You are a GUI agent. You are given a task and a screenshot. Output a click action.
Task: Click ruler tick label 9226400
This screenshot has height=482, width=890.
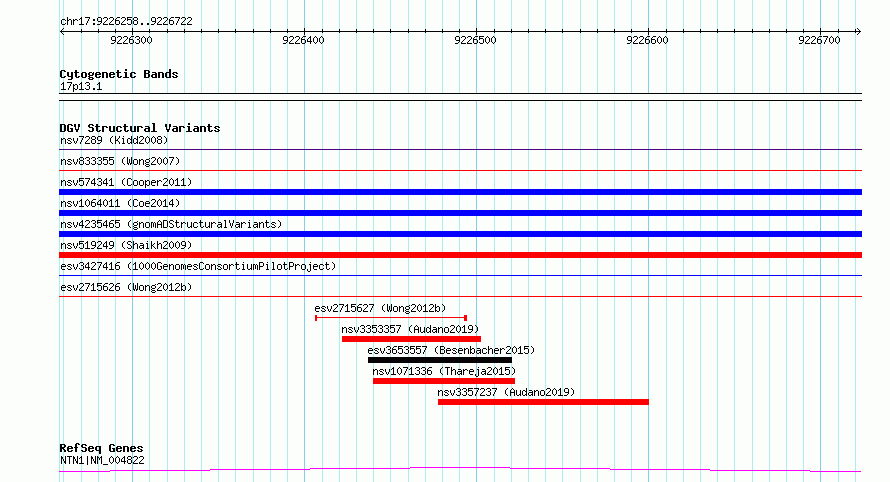pos(304,40)
